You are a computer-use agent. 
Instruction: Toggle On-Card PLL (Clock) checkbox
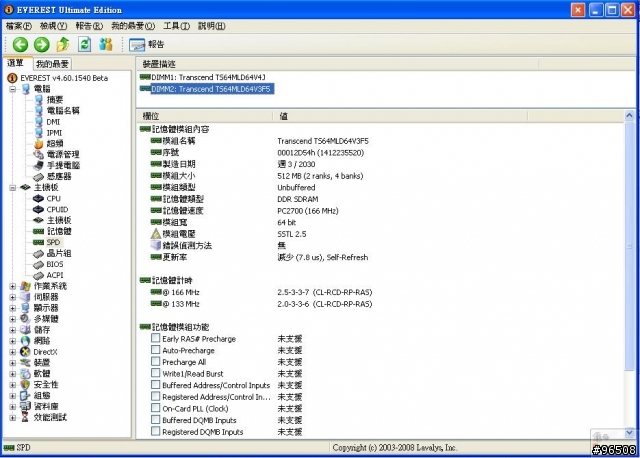[156, 408]
